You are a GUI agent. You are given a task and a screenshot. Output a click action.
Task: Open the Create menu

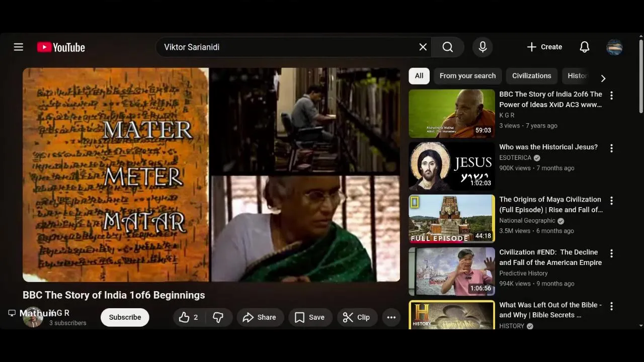544,47
